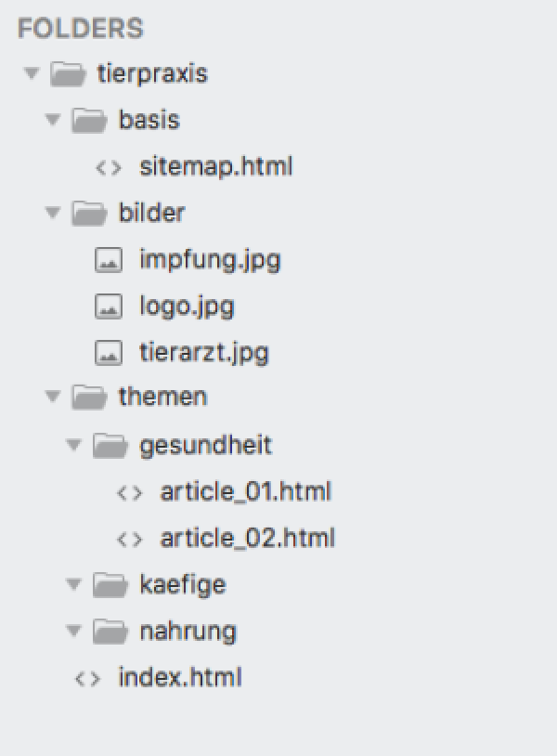557x756 pixels.
Task: Click the image icon beside impfung.jpg
Action: 109,260
